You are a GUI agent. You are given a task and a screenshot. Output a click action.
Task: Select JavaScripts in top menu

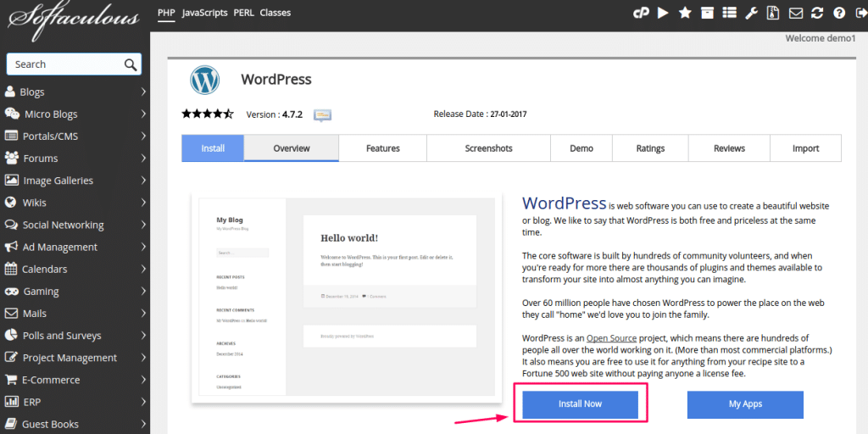(205, 12)
